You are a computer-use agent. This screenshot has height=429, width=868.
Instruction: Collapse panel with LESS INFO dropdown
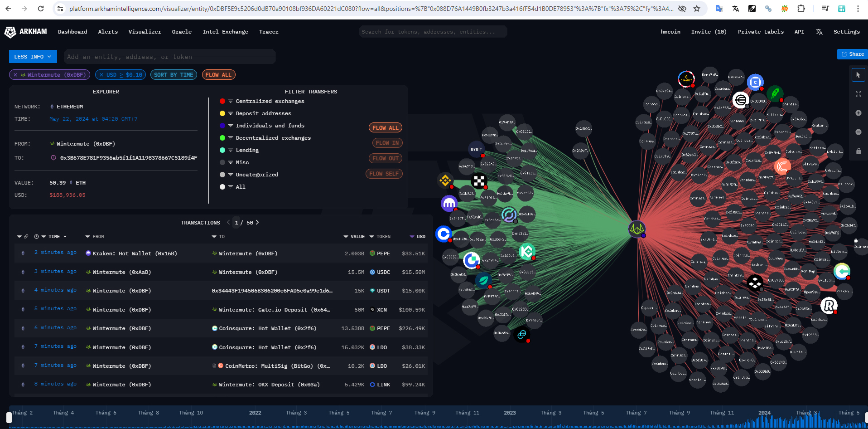(x=33, y=57)
